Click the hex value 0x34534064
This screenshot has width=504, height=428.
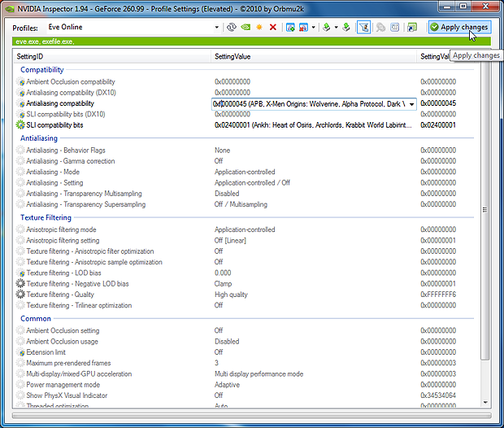coord(438,395)
